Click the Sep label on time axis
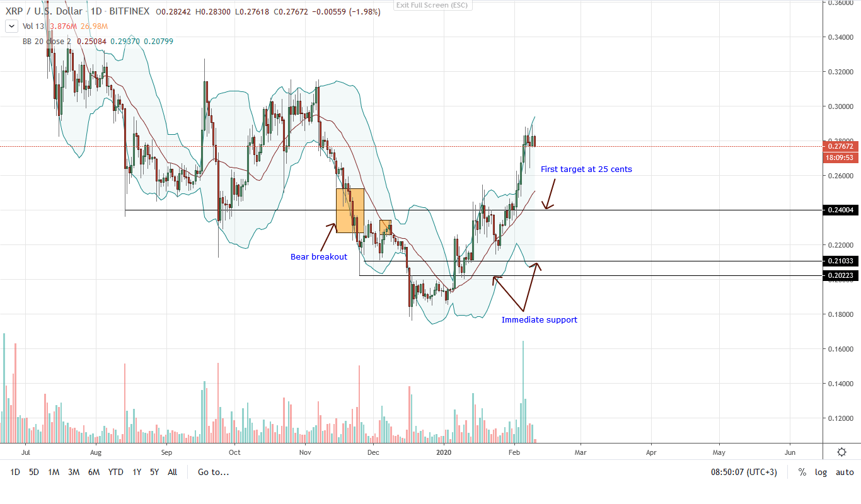The image size is (861, 504). point(166,452)
